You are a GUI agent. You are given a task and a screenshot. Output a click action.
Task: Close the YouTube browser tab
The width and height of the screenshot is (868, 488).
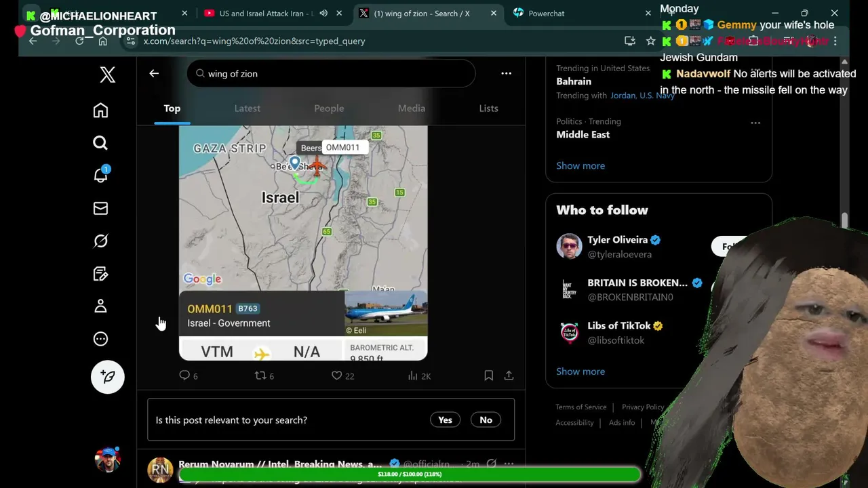(340, 13)
